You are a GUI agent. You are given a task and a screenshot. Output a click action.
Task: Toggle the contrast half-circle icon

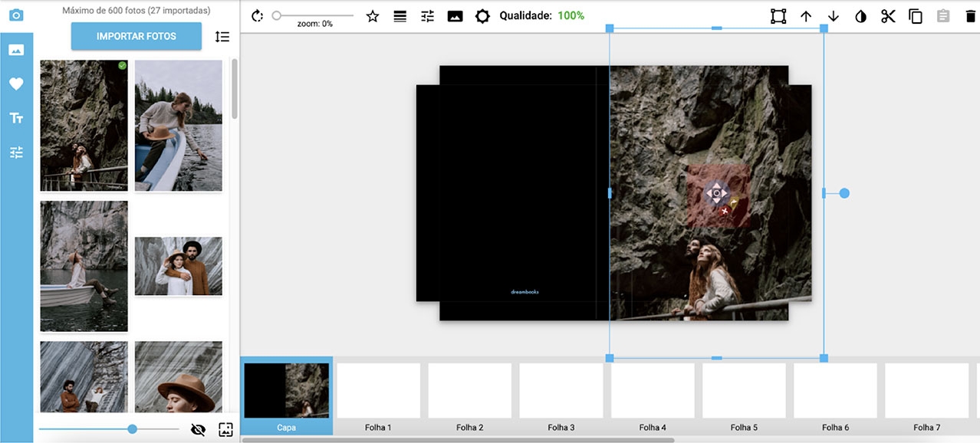pyautogui.click(x=860, y=16)
